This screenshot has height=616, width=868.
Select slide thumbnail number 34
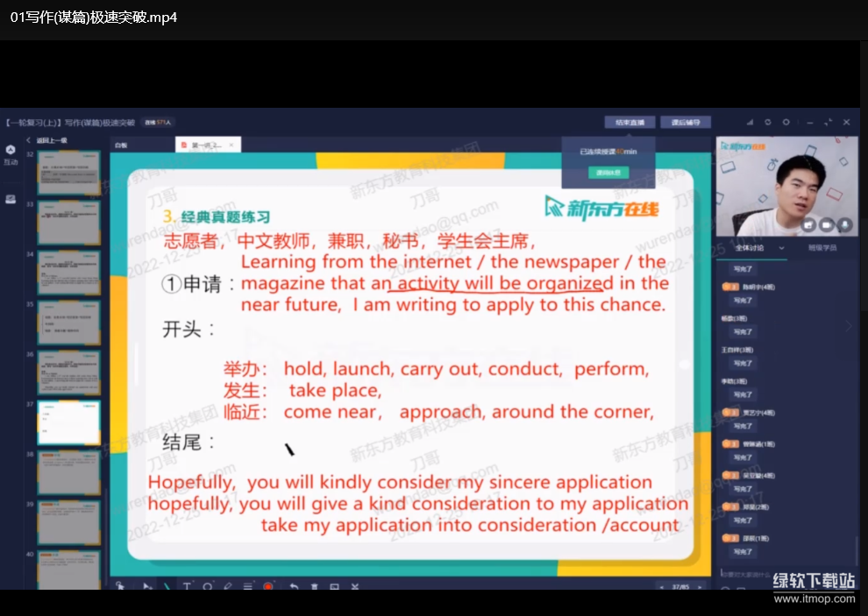click(x=68, y=273)
